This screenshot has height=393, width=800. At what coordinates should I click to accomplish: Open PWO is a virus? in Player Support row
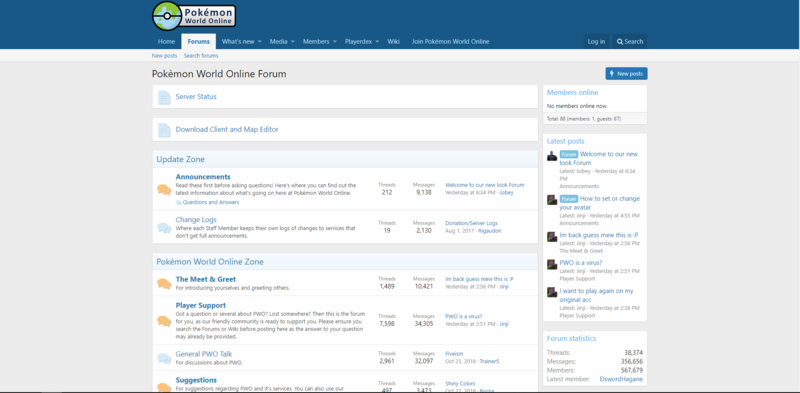(464, 316)
